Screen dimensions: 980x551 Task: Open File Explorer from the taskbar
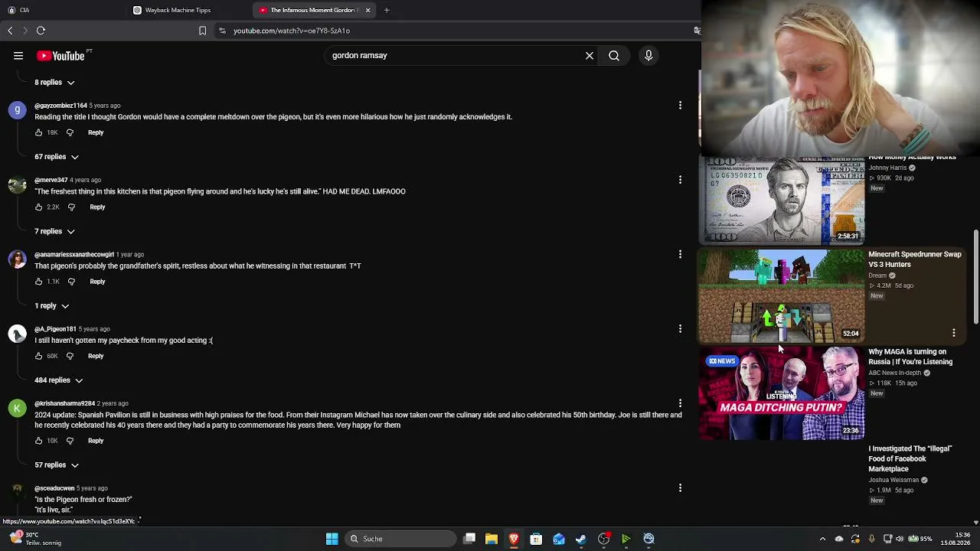coord(492,539)
